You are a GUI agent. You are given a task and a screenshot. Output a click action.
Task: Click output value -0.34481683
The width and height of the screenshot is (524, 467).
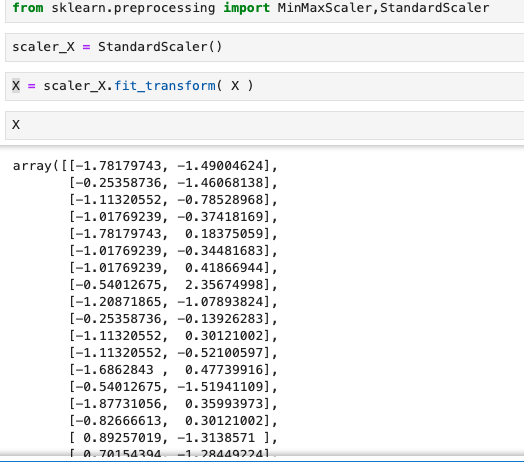[x=221, y=251]
